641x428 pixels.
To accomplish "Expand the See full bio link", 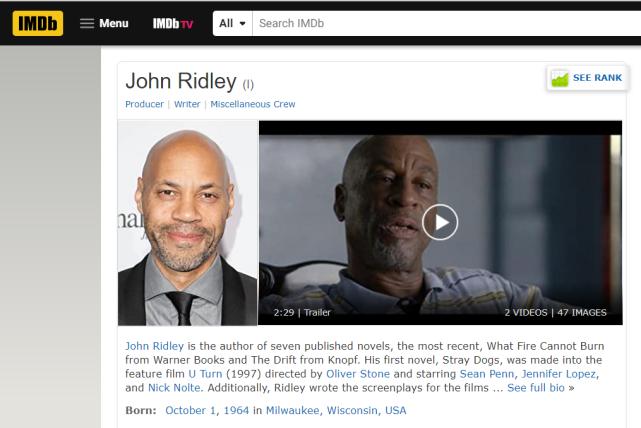I will (536, 388).
